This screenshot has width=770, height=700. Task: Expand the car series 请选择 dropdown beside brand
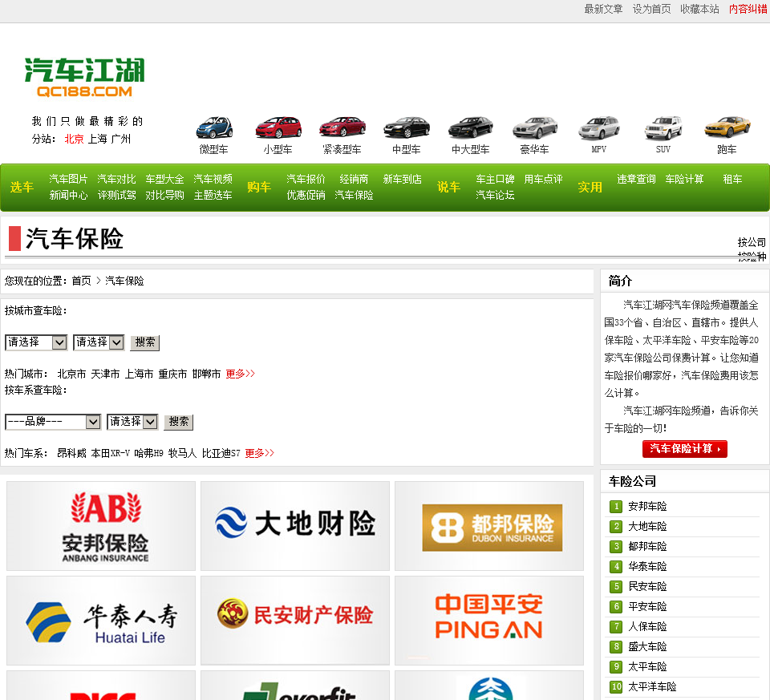[x=132, y=422]
